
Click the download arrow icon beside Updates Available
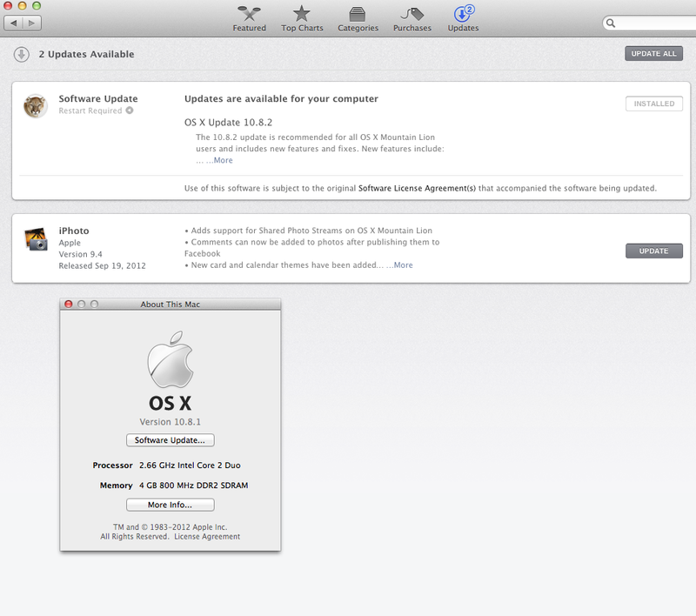[21, 54]
